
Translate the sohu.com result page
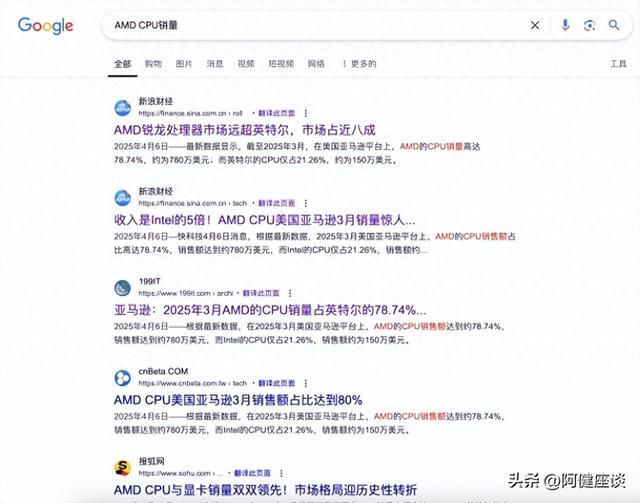[252, 473]
